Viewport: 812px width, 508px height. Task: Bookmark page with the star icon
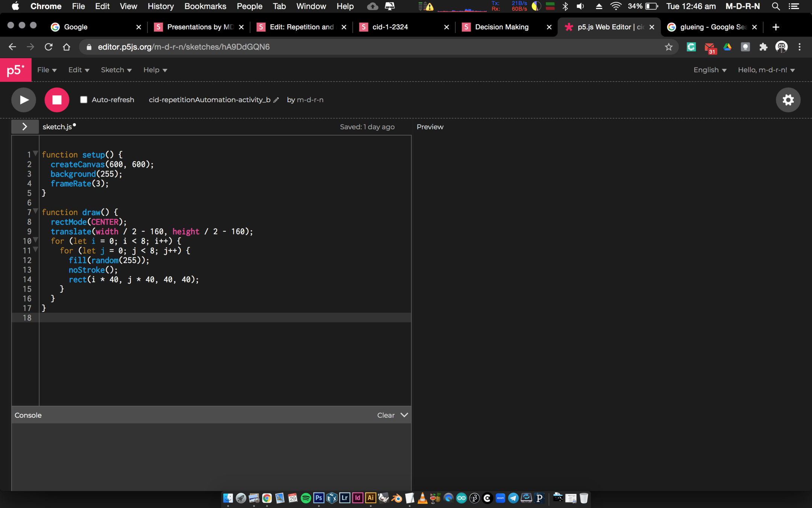(668, 47)
